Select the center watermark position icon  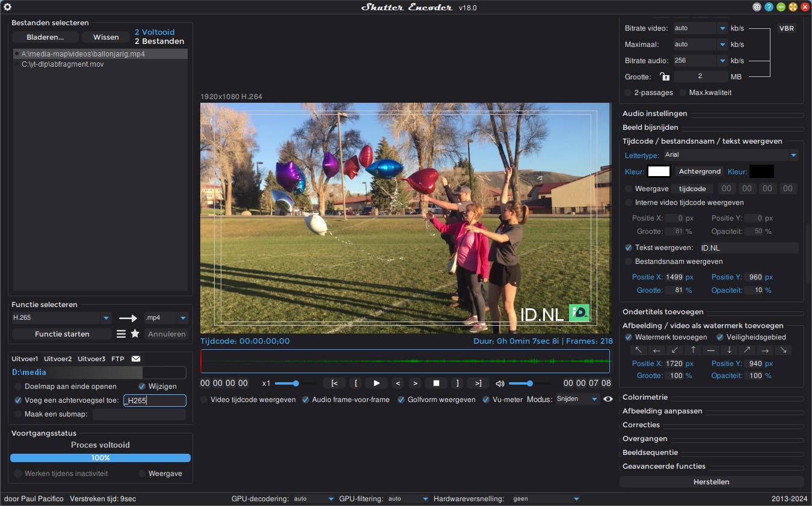tap(711, 350)
